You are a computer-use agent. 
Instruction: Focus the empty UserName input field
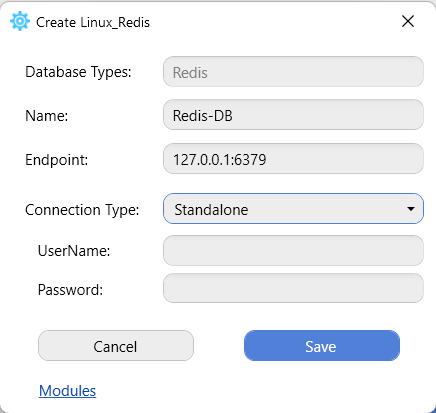tap(293, 251)
